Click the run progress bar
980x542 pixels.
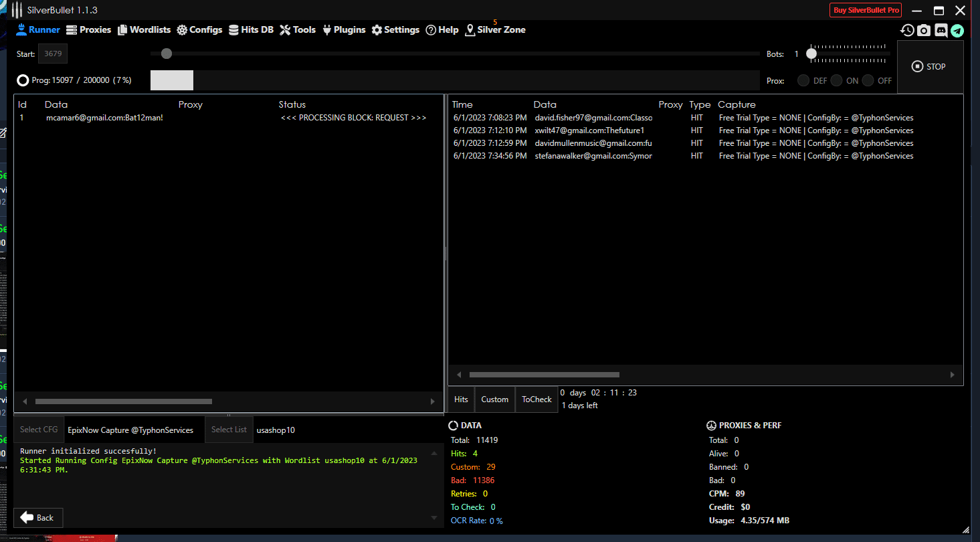[x=455, y=80]
